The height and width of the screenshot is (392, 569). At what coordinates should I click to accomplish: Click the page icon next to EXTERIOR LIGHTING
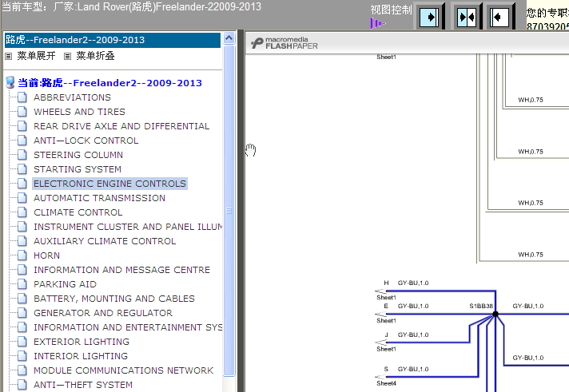(x=22, y=342)
